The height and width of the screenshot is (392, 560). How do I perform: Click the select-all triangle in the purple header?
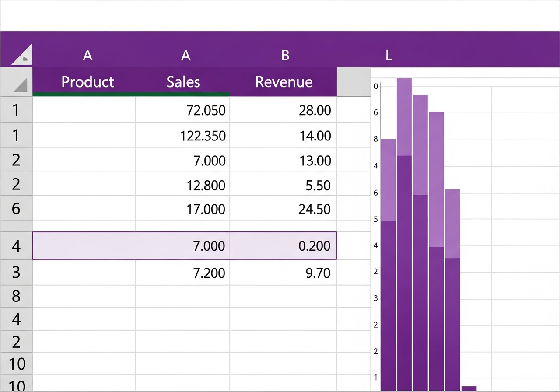(x=22, y=54)
